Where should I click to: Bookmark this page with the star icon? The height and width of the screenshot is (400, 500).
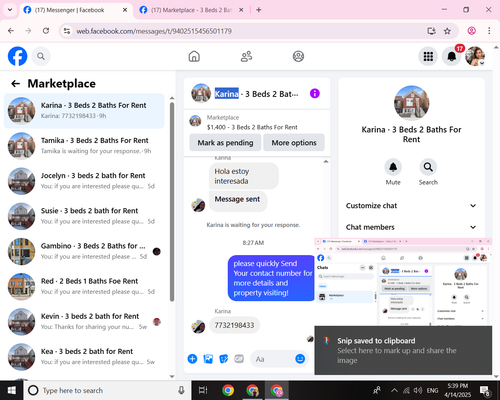click(447, 31)
